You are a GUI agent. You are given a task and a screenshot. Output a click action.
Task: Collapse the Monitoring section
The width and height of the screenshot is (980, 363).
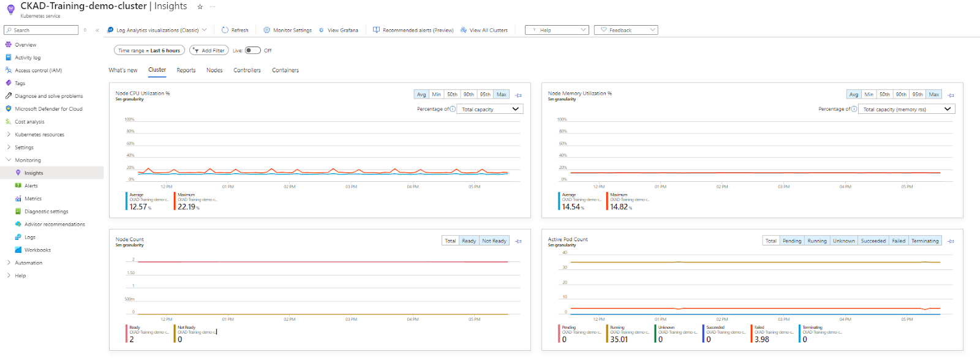[28, 160]
